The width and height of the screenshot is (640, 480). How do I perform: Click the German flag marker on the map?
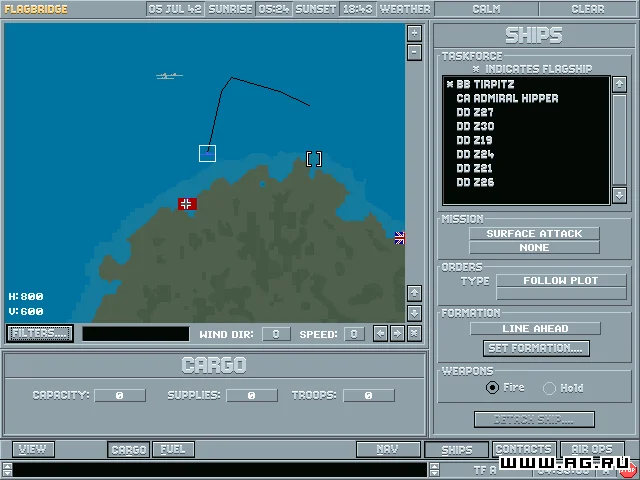(x=187, y=204)
